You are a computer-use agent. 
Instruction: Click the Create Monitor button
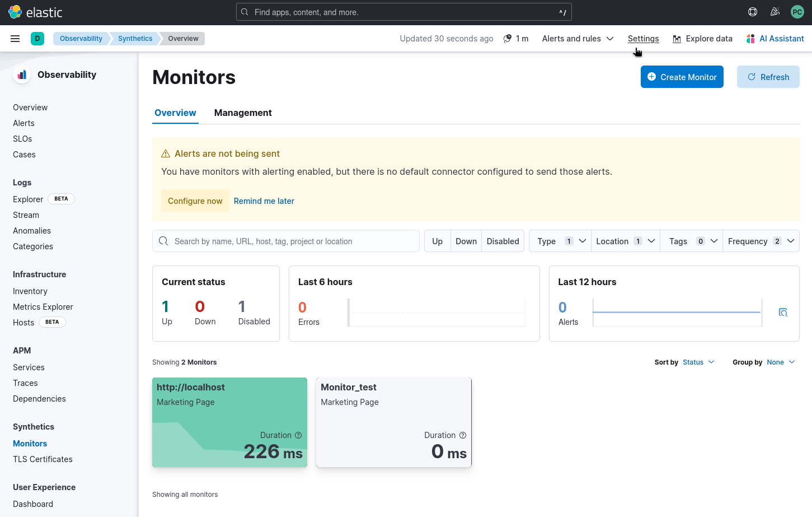point(682,77)
